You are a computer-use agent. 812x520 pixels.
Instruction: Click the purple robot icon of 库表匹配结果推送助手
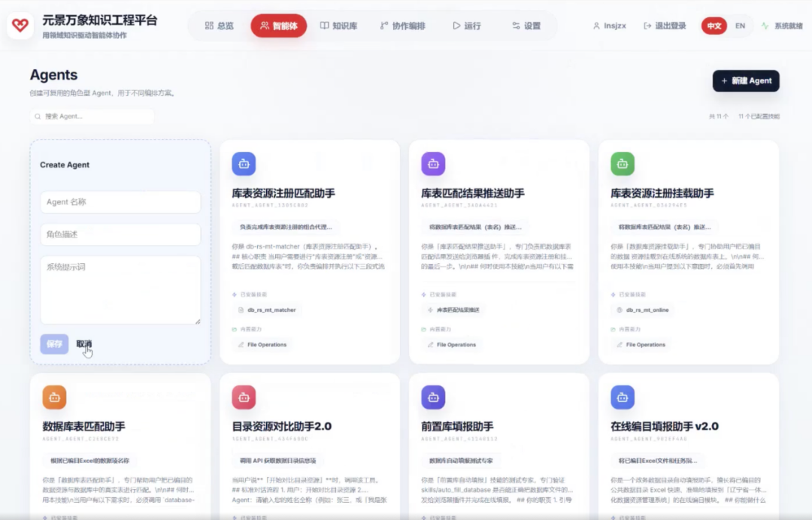(x=433, y=164)
